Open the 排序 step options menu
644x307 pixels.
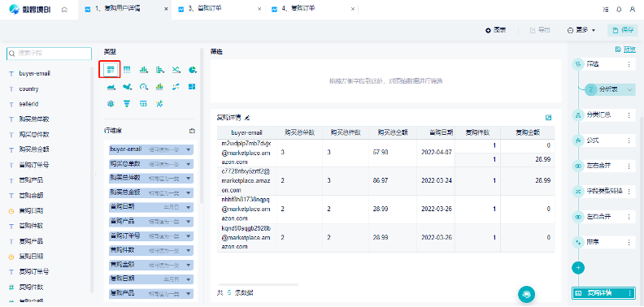629,242
